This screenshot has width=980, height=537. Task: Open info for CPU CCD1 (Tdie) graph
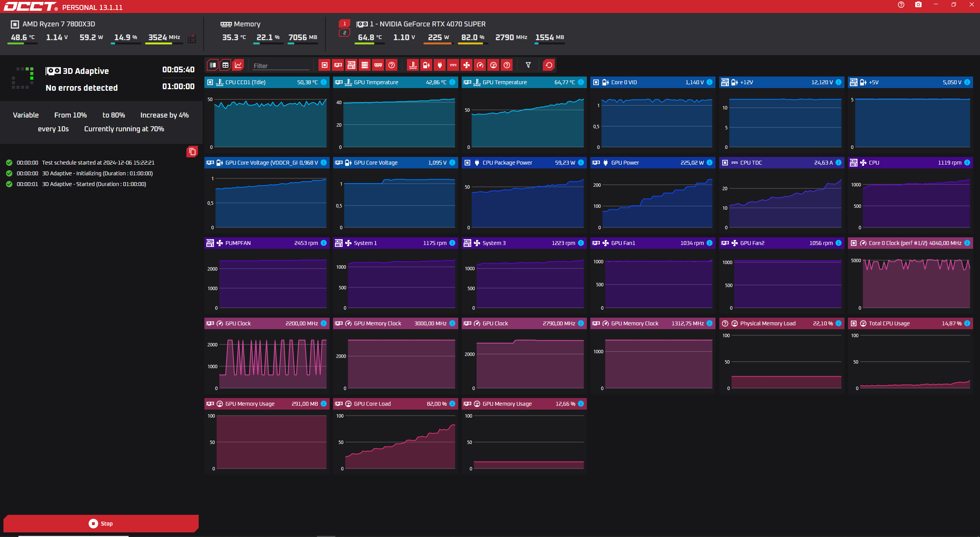tap(323, 82)
